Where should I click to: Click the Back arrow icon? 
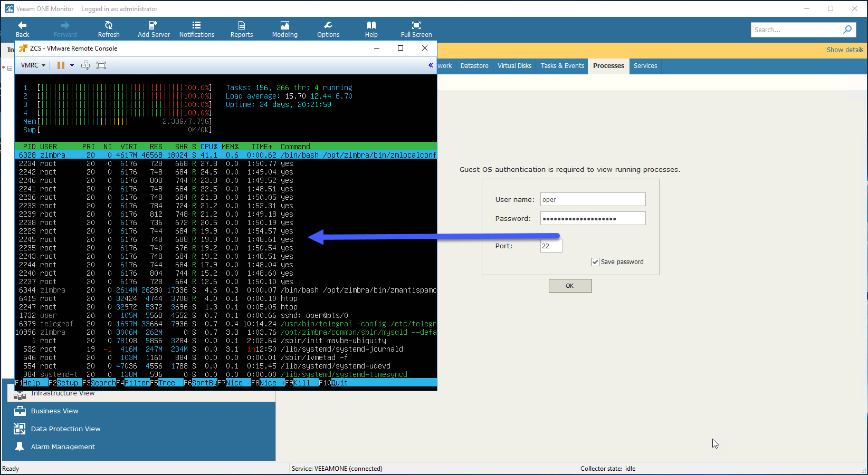pos(22,25)
